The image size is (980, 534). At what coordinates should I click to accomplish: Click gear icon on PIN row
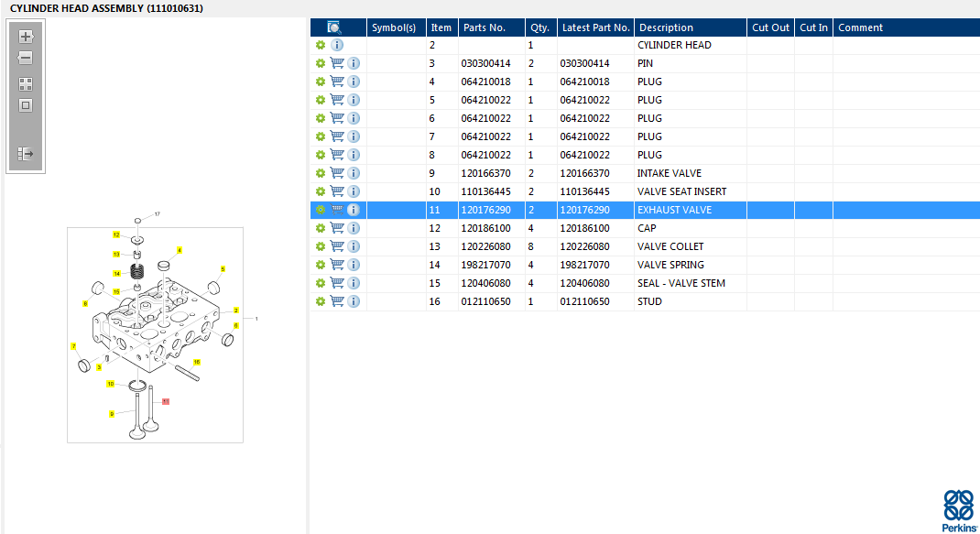click(321, 63)
